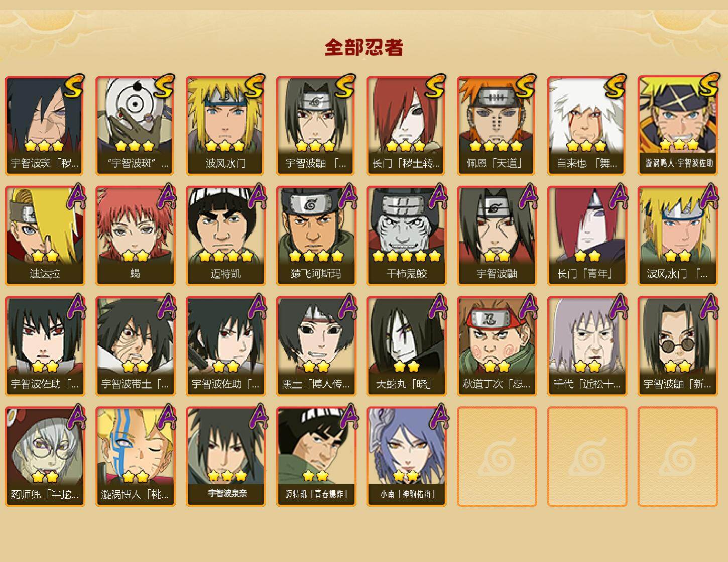Open the 佩恩「天道」 ninja card

(x=497, y=125)
